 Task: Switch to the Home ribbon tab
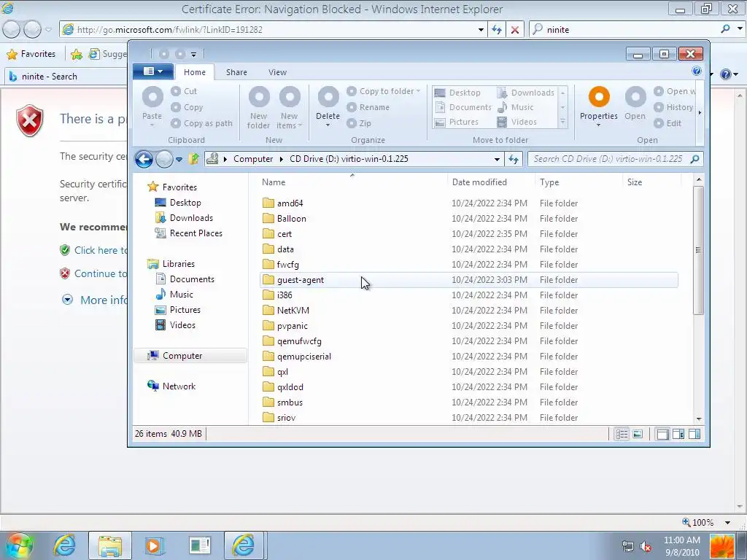point(194,72)
